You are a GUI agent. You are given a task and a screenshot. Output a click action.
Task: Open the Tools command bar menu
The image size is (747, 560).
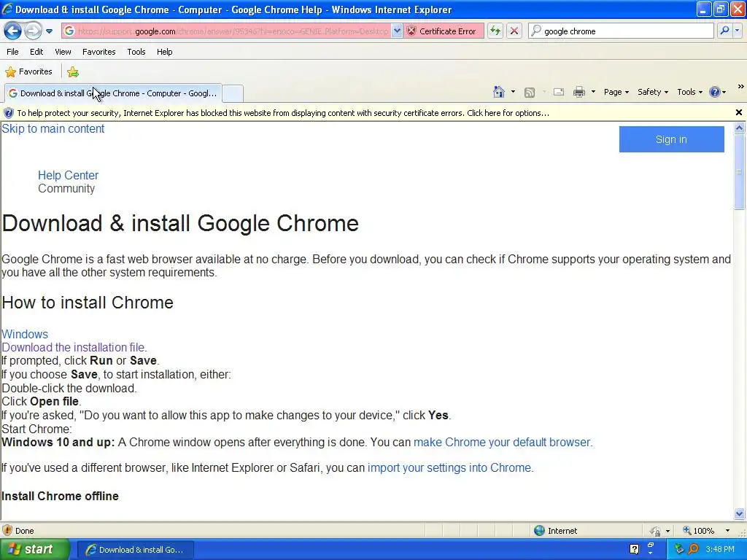(689, 92)
